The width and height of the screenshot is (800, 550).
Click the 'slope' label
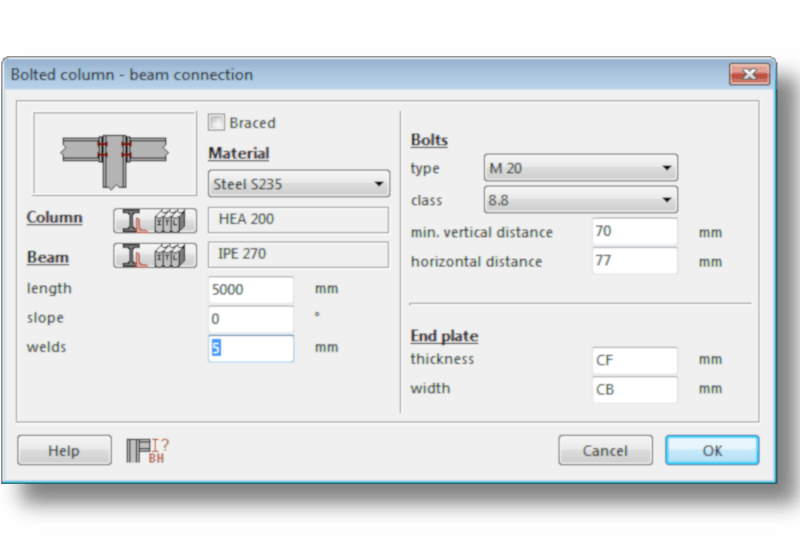click(x=45, y=318)
